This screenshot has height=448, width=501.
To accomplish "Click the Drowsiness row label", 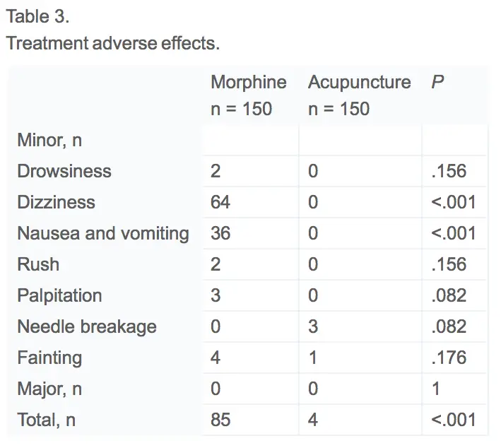I will [x=64, y=171].
